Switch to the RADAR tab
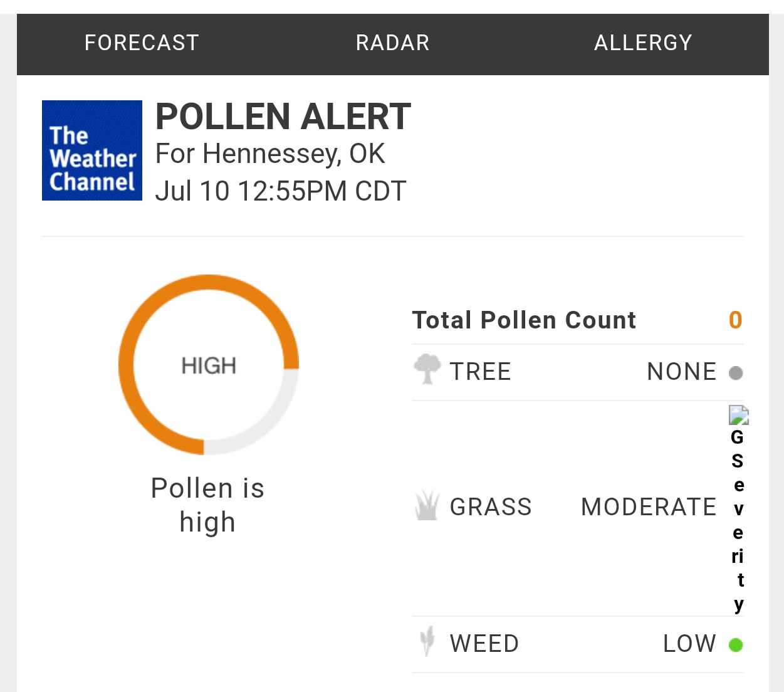The height and width of the screenshot is (692, 784). tap(392, 43)
